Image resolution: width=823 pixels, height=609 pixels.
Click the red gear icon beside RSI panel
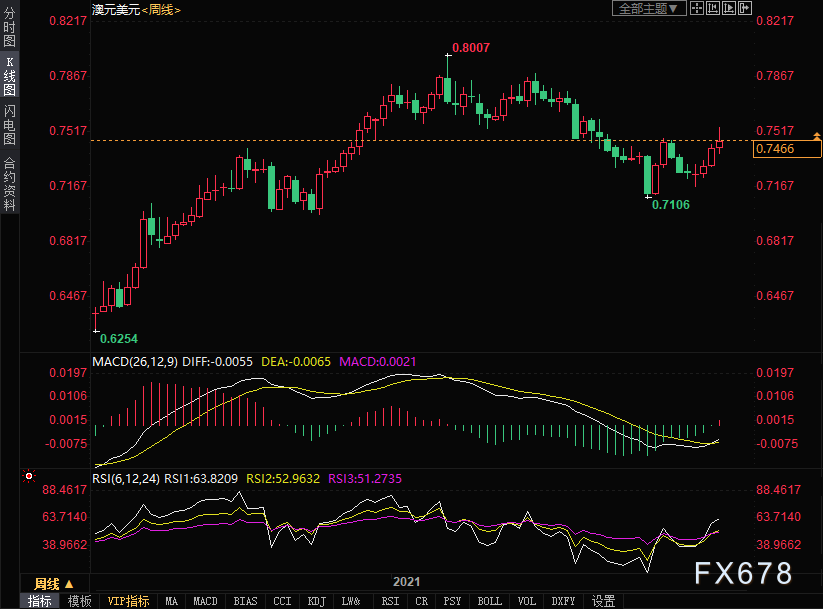[30, 476]
